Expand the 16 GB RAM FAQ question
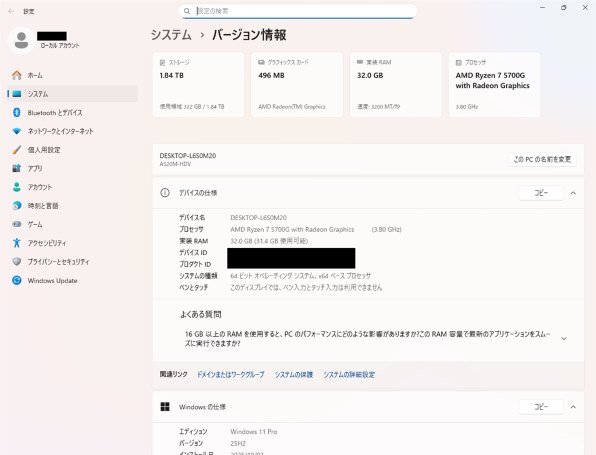This screenshot has width=596, height=455. tap(564, 338)
